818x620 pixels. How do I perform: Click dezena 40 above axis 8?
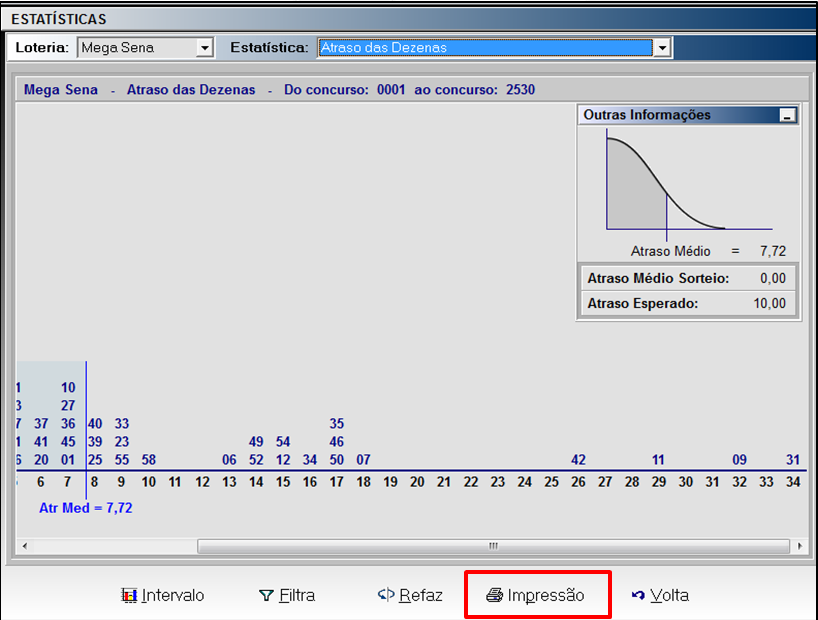click(95, 423)
